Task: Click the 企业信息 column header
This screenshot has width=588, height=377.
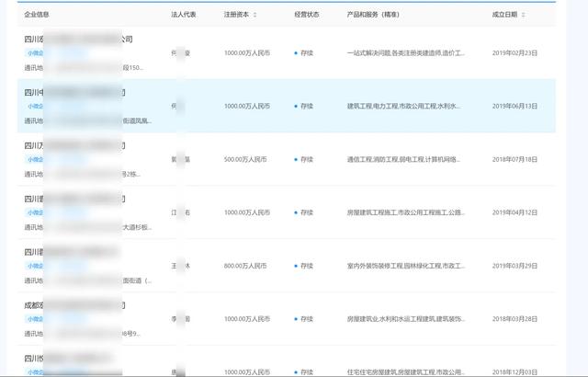Action: coord(37,15)
